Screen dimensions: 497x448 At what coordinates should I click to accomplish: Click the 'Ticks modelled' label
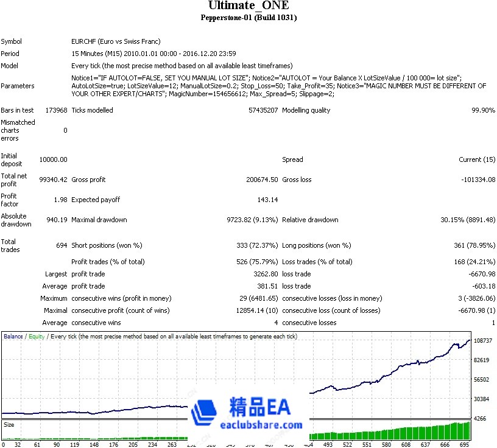(92, 110)
